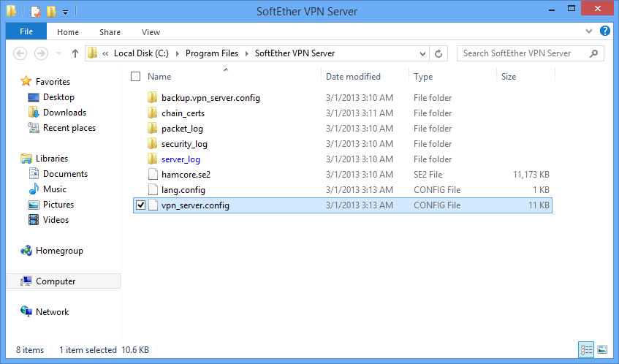
Task: Select the packet_log folder icon
Action: coord(153,129)
